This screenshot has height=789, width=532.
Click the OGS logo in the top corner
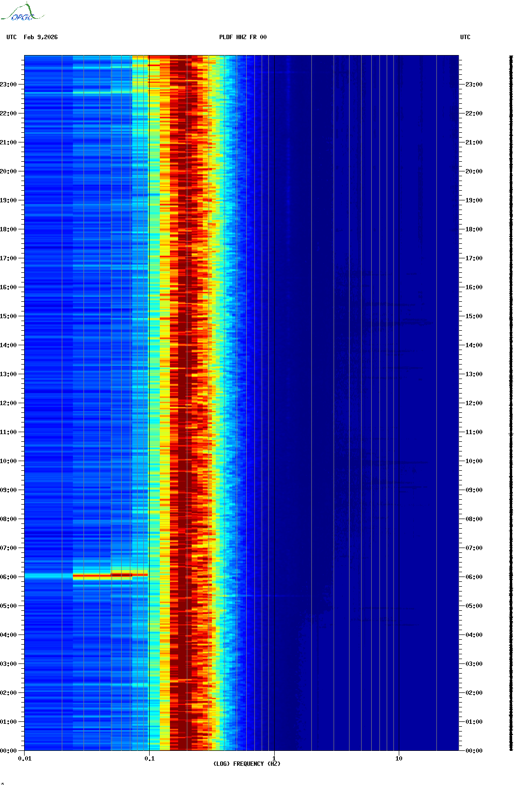click(22, 13)
